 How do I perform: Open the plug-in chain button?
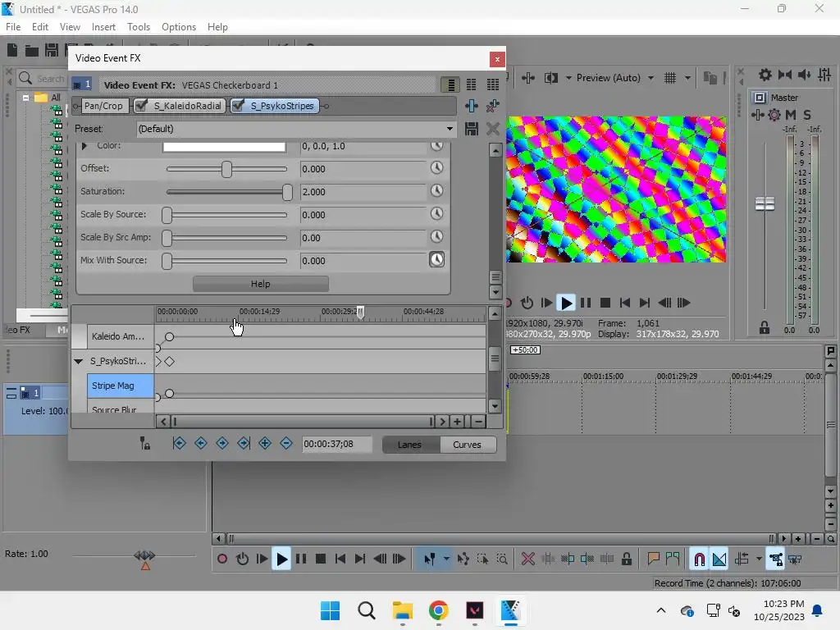click(472, 106)
